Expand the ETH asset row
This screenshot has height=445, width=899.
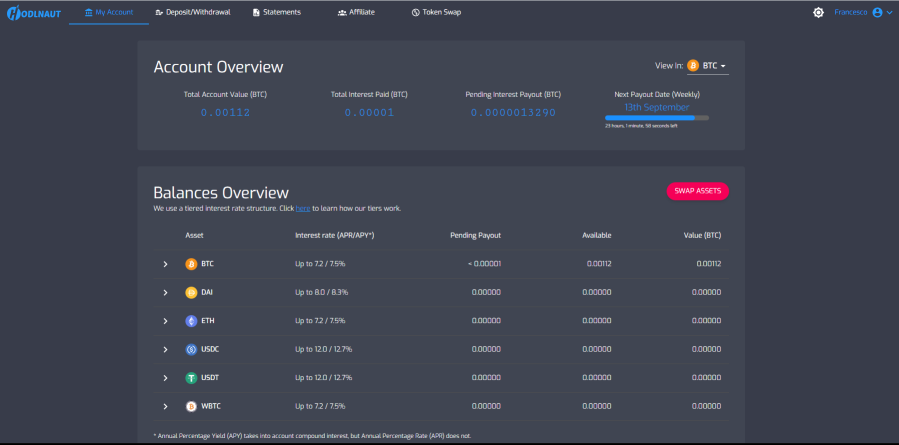[165, 321]
